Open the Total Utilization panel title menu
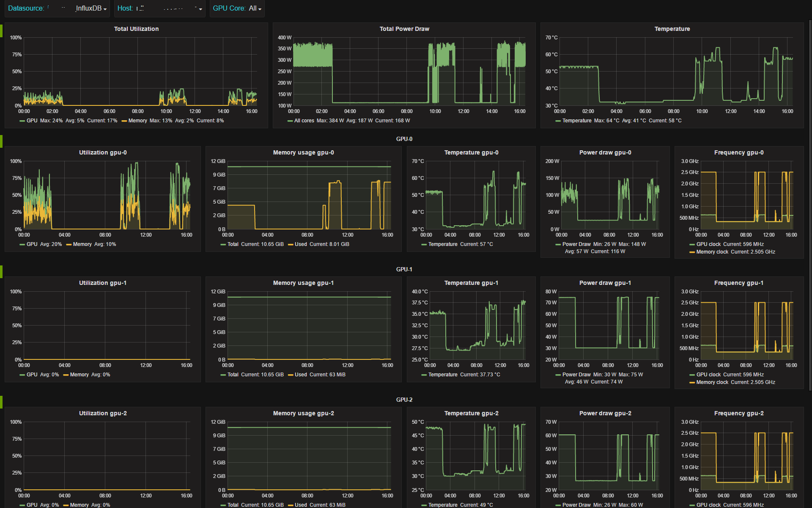The height and width of the screenshot is (508, 812). (x=136, y=29)
